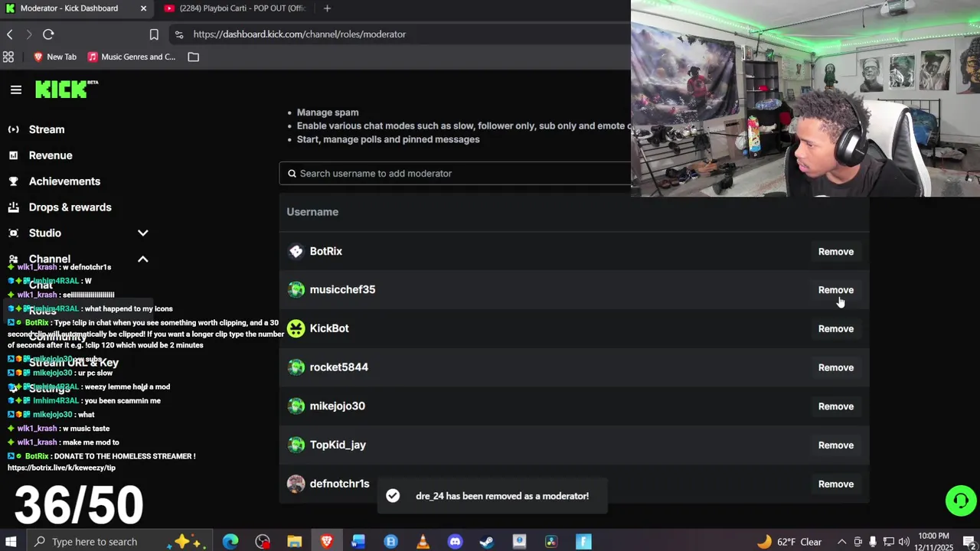
Task: Show hidden system tray icons
Action: click(x=841, y=542)
